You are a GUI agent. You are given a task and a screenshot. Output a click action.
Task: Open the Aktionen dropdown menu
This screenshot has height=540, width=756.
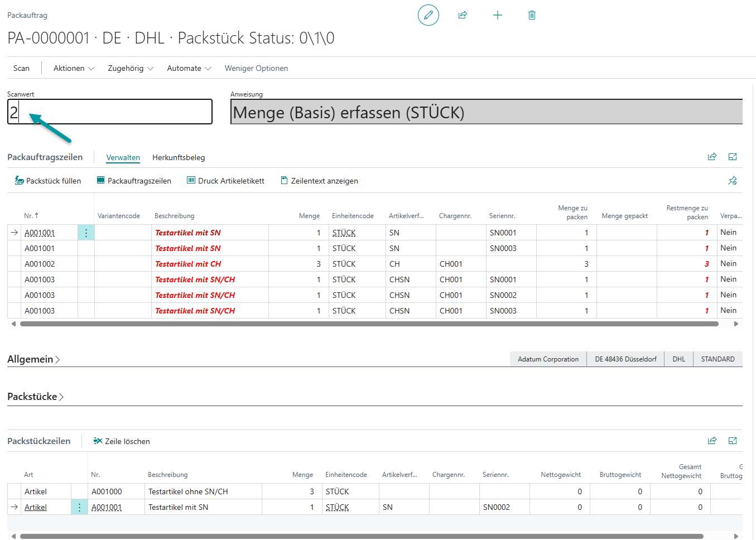click(74, 68)
